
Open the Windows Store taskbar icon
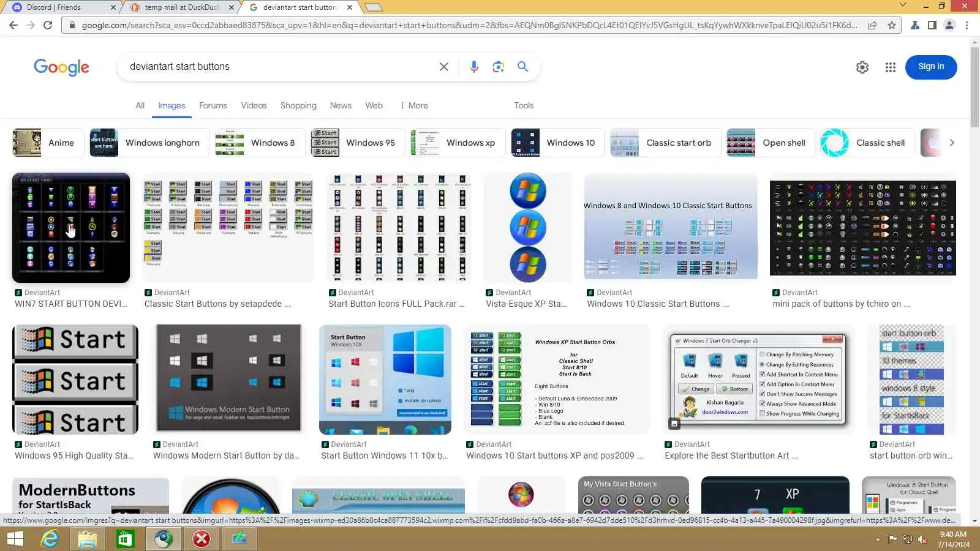point(126,539)
